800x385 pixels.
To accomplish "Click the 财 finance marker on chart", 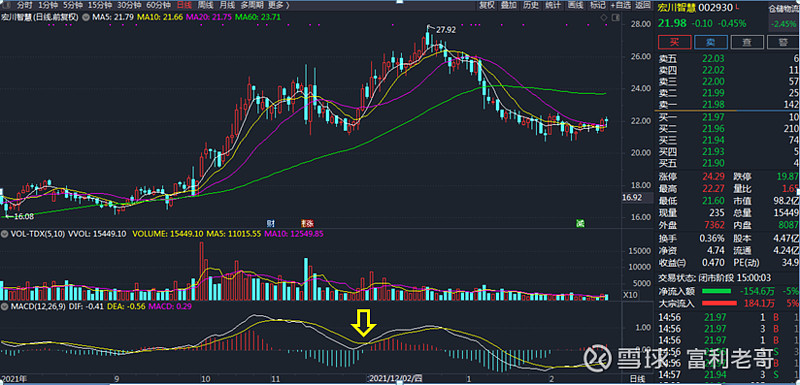I will 271,223.
